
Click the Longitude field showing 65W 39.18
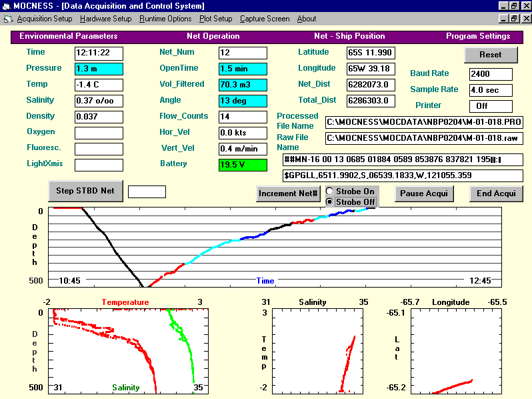click(371, 69)
